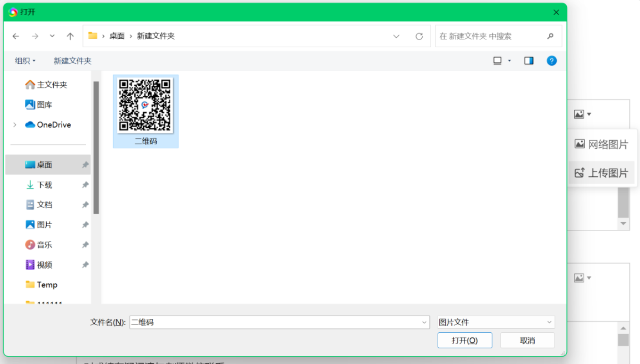The width and height of the screenshot is (640, 364).
Task: Open the view options dropdown arrow
Action: (x=510, y=61)
